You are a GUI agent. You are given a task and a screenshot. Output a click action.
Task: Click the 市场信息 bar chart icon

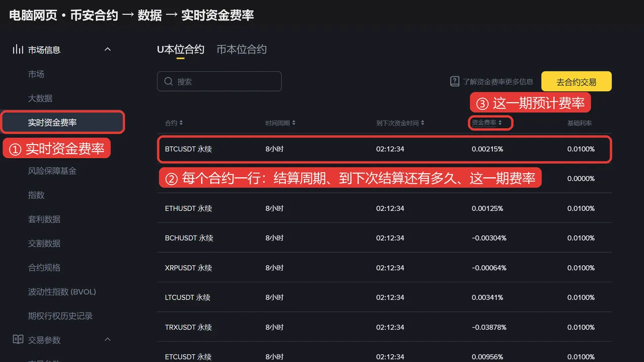point(18,49)
